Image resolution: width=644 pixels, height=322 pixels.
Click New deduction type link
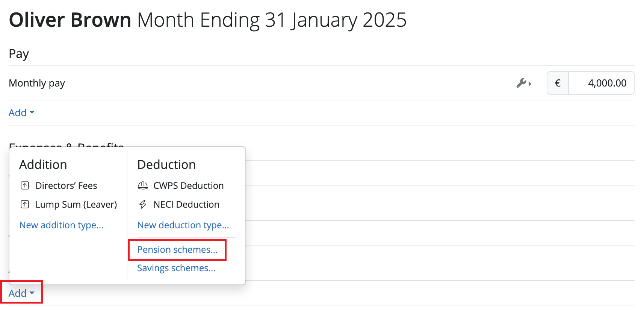(183, 225)
